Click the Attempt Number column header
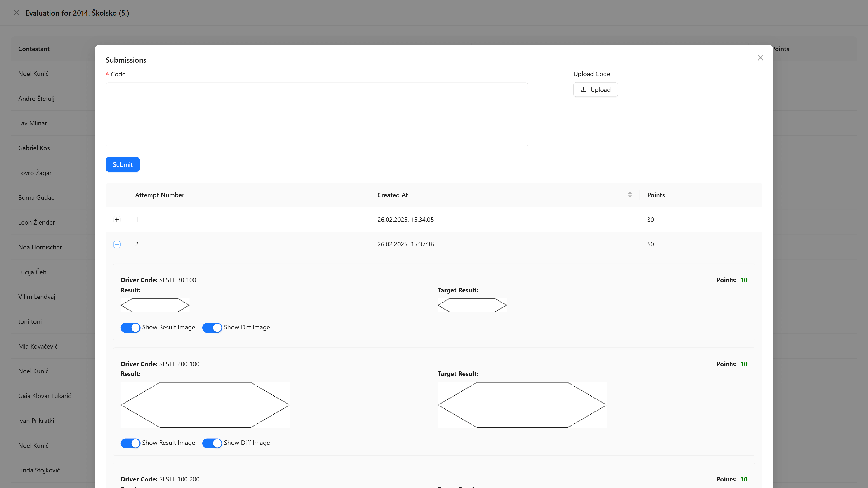 160,195
